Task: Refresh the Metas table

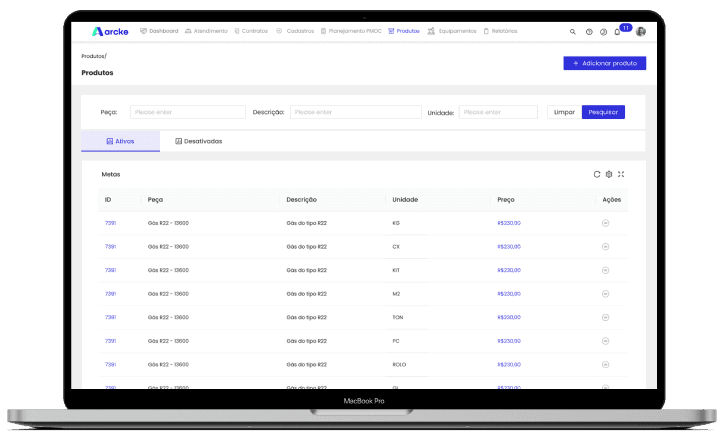Action: [x=597, y=174]
